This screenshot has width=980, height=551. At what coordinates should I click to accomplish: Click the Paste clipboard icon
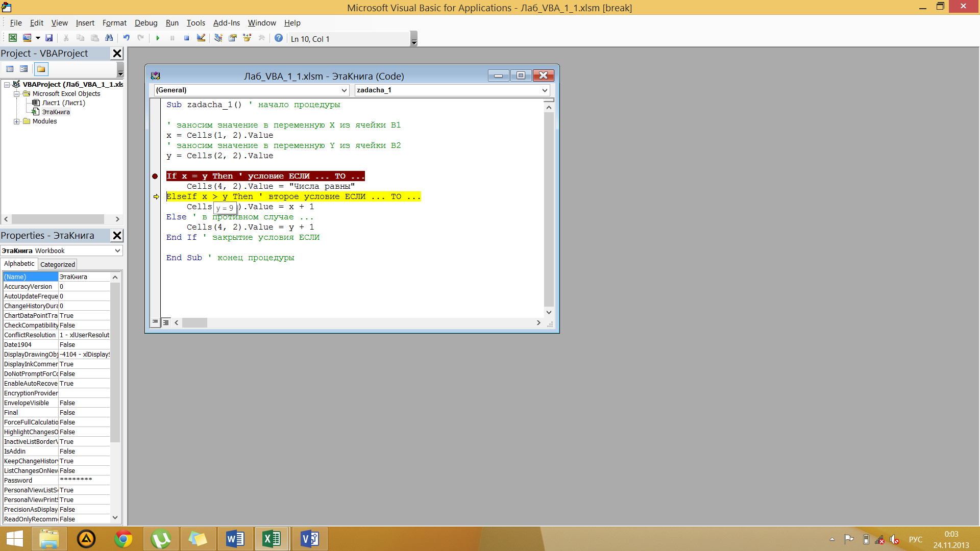click(x=94, y=38)
